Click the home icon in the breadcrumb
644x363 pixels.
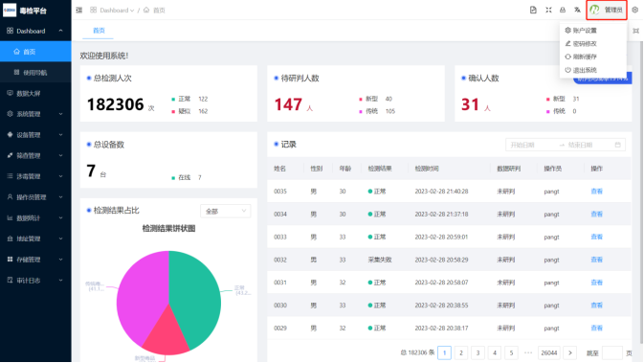pyautogui.click(x=146, y=10)
